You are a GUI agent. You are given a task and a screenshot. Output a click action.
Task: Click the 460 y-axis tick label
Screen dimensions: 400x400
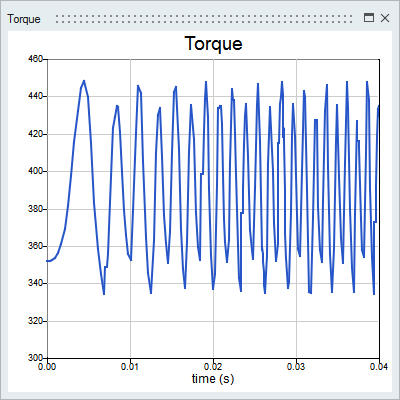(36, 59)
